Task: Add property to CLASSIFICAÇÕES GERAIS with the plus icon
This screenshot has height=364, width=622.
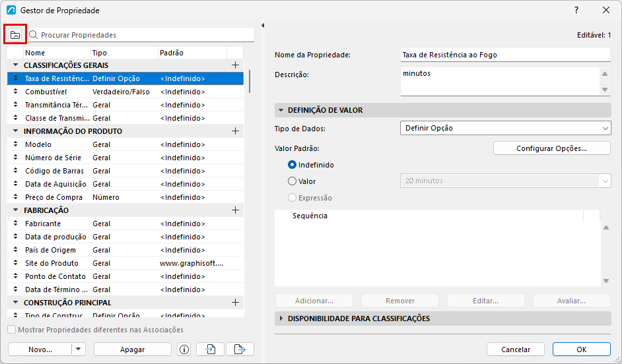Action: (235, 65)
